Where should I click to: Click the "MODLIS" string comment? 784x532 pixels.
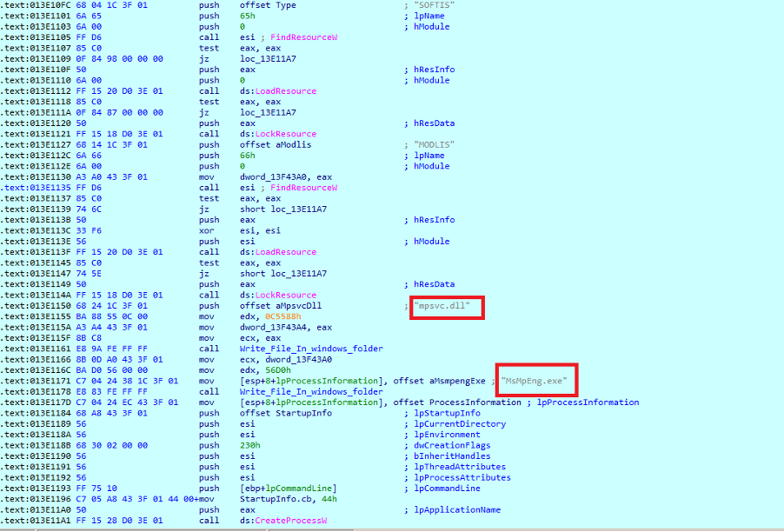434,145
